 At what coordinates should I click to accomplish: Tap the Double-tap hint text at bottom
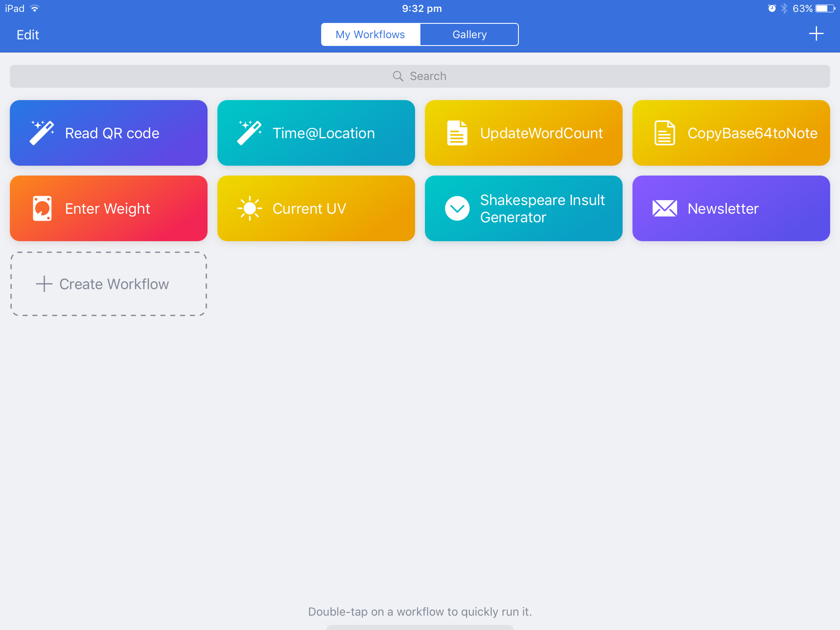(x=420, y=612)
